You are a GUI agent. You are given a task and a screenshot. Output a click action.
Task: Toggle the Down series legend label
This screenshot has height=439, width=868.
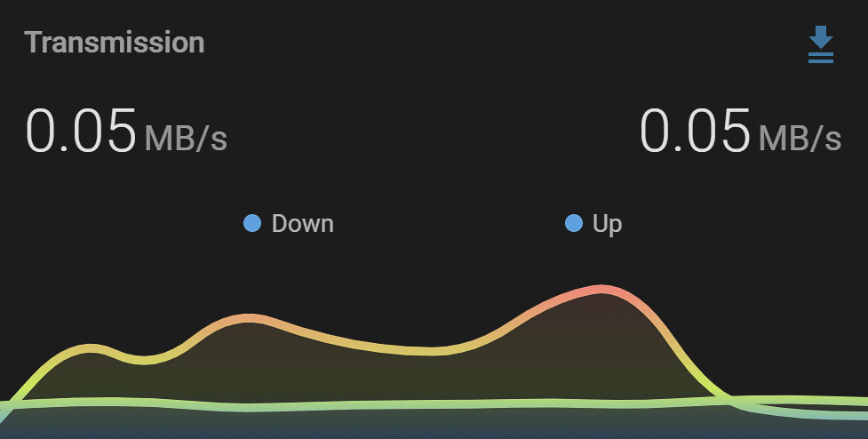click(x=302, y=224)
